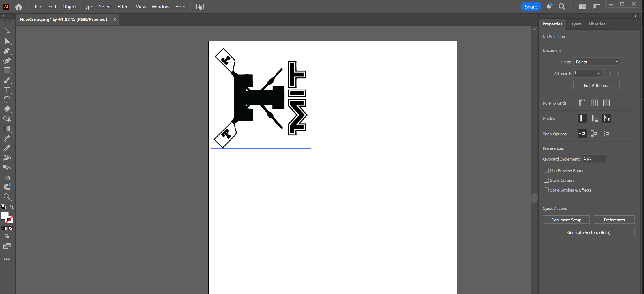644x294 pixels.
Task: Open the Artboard number dropdown arrow
Action: tap(599, 73)
